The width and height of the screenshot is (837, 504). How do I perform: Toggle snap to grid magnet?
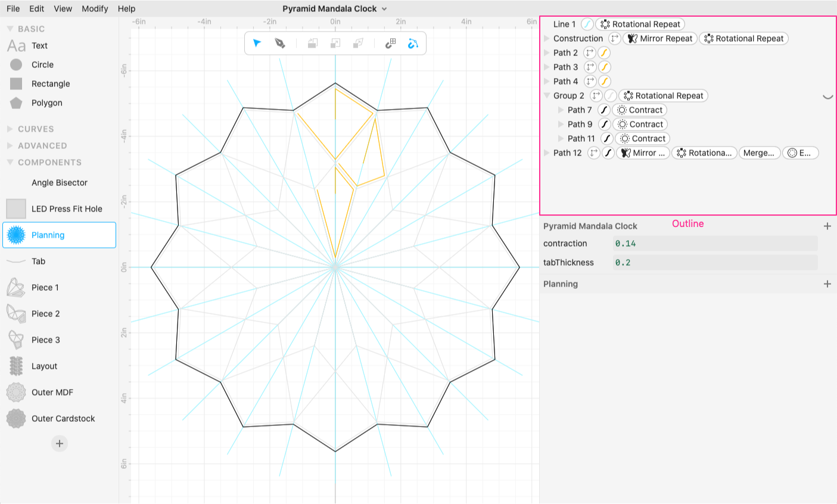coord(390,43)
